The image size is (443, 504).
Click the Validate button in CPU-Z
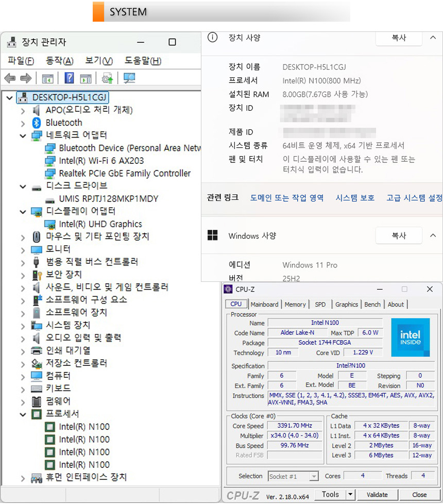[377, 495]
